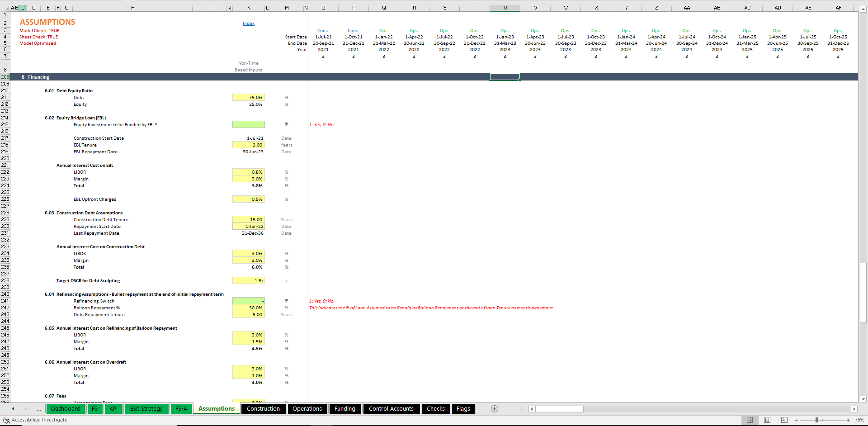This screenshot has width=868, height=426.
Task: Click the Equity 25.0% value
Action: (255, 104)
